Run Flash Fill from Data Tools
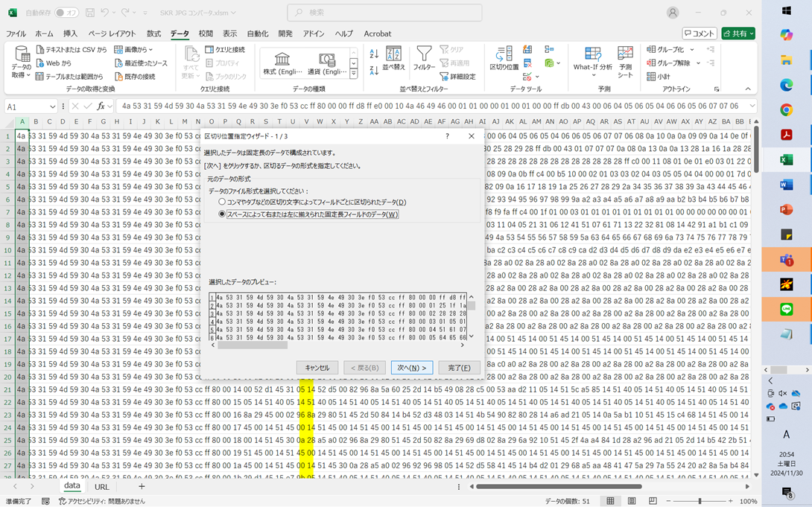This screenshot has width=812, height=507. click(527, 50)
